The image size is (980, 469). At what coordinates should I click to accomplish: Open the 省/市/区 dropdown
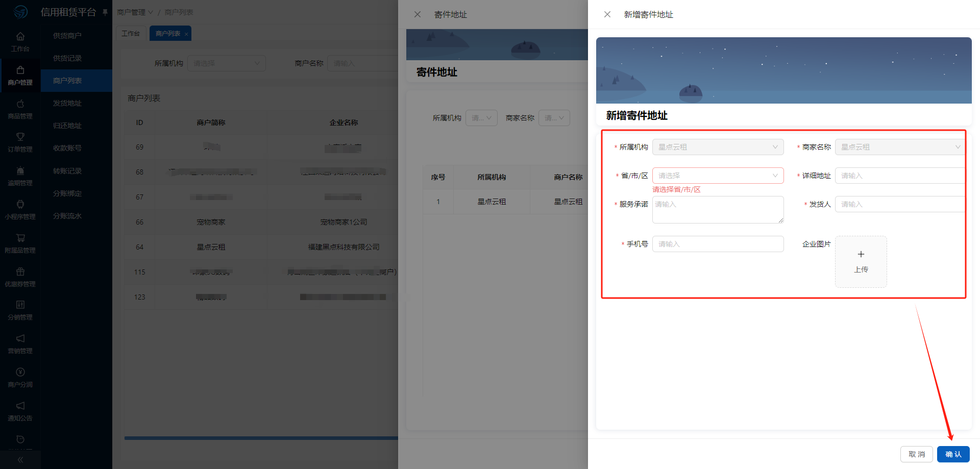[718, 176]
